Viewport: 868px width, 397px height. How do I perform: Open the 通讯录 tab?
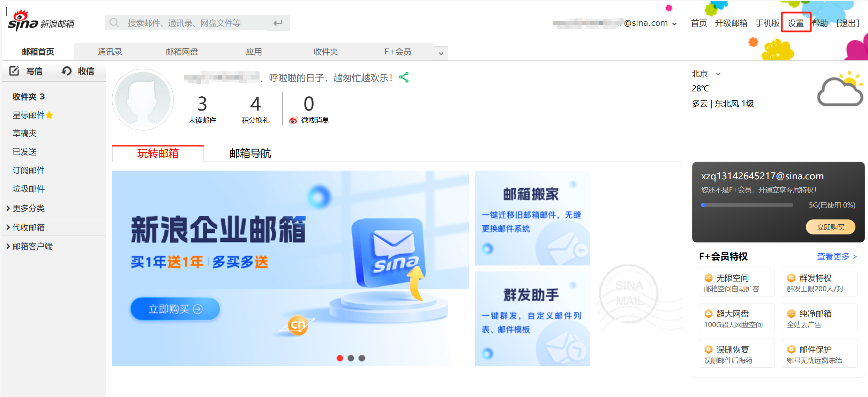coord(110,52)
